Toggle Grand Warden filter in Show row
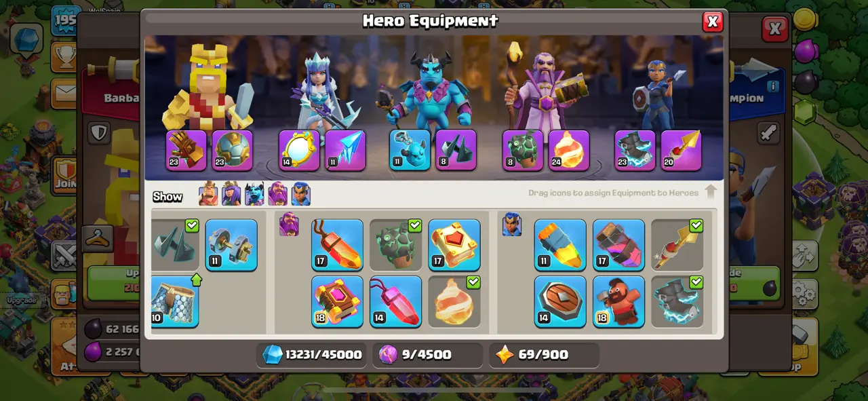Screen dimensions: 868x401 pos(277,194)
